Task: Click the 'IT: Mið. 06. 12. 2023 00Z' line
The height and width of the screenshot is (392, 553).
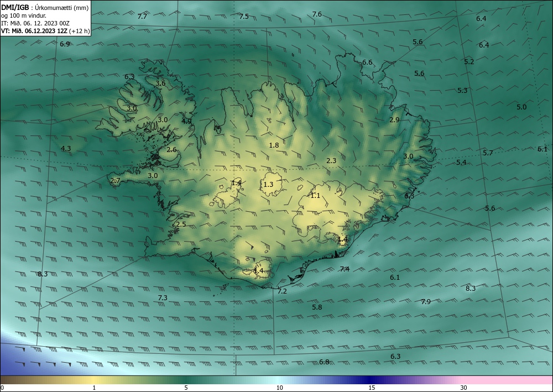Action: pos(35,23)
